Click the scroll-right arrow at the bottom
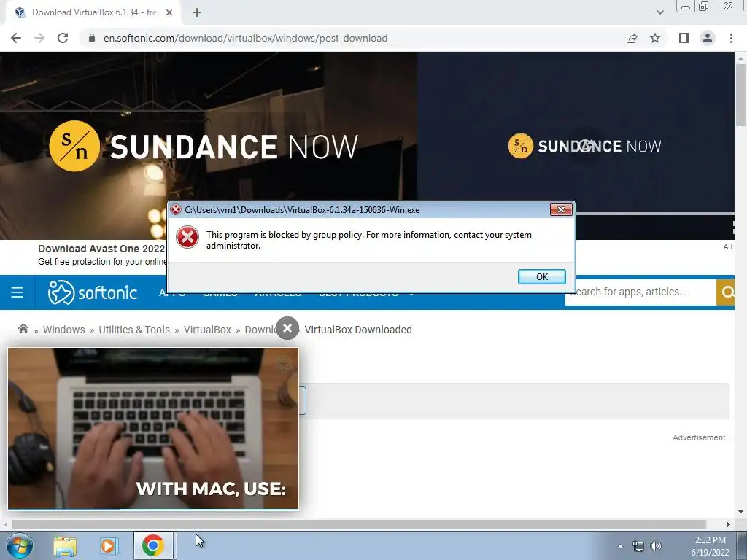The height and width of the screenshot is (560, 747). pyautogui.click(x=729, y=524)
